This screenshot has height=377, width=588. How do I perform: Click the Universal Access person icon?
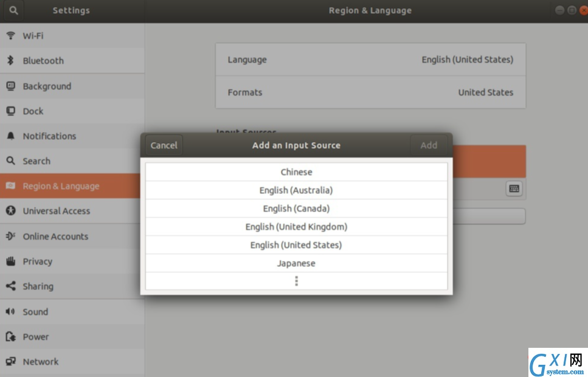point(10,211)
